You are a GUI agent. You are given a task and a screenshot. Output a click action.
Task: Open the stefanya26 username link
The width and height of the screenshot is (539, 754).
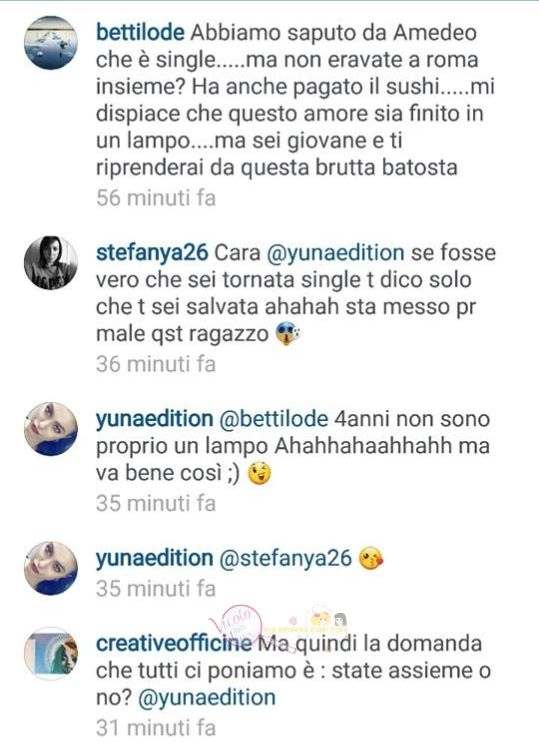click(152, 253)
